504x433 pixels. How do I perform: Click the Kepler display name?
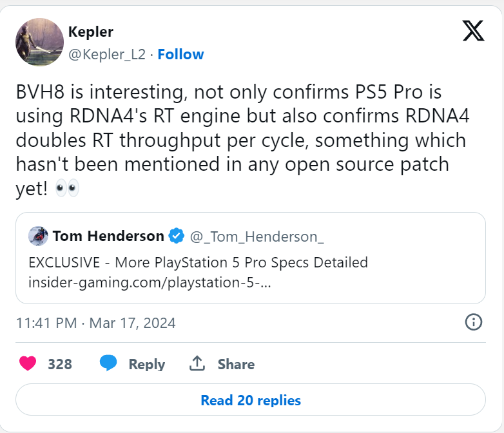pos(91,32)
